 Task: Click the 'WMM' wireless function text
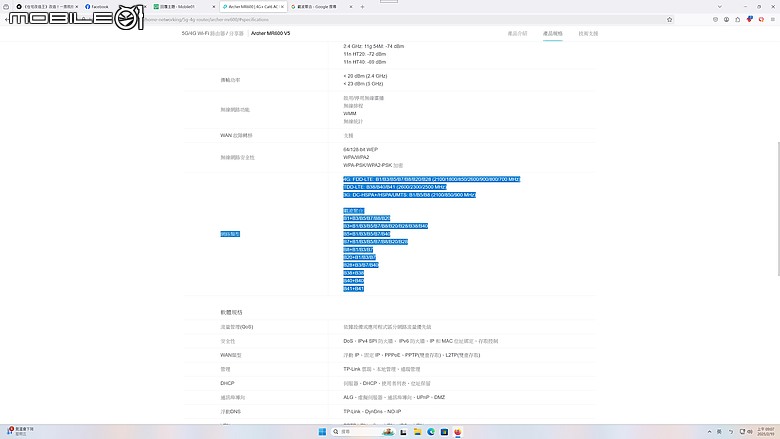[x=350, y=114]
